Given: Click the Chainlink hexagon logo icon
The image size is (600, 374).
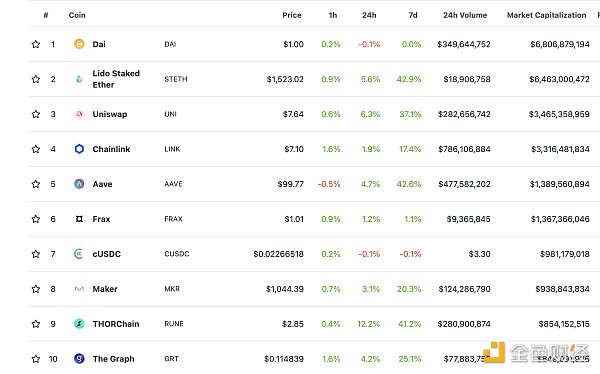Looking at the screenshot, I should 79,149.
